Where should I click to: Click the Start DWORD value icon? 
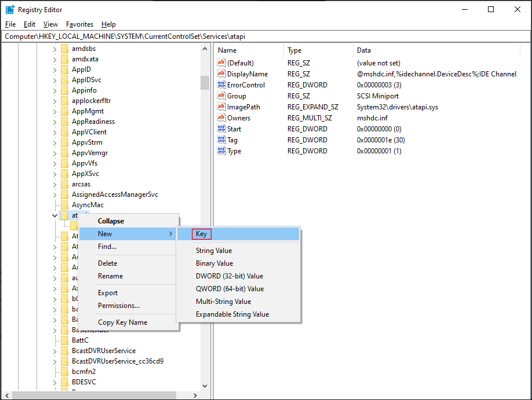tap(221, 129)
